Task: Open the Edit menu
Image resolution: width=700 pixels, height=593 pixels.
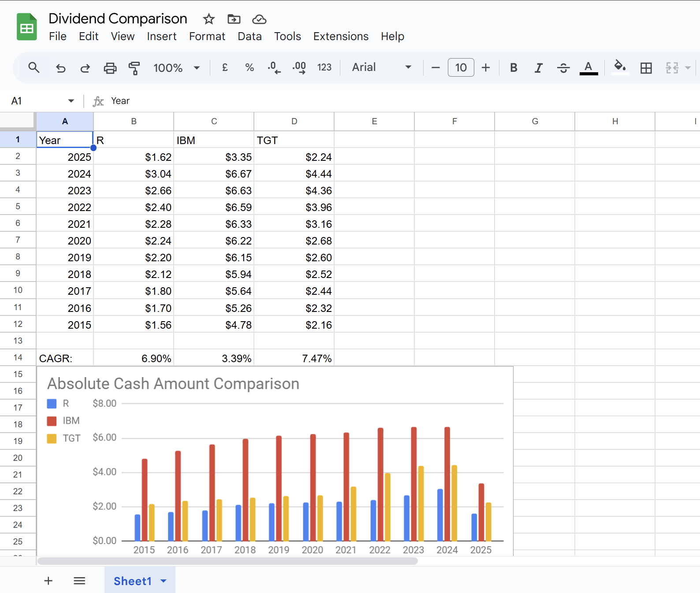Action: (x=89, y=36)
